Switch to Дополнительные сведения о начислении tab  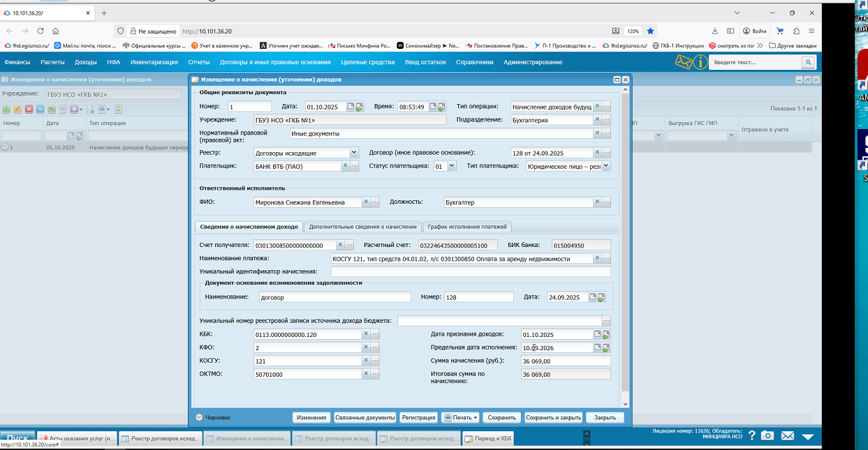point(362,227)
